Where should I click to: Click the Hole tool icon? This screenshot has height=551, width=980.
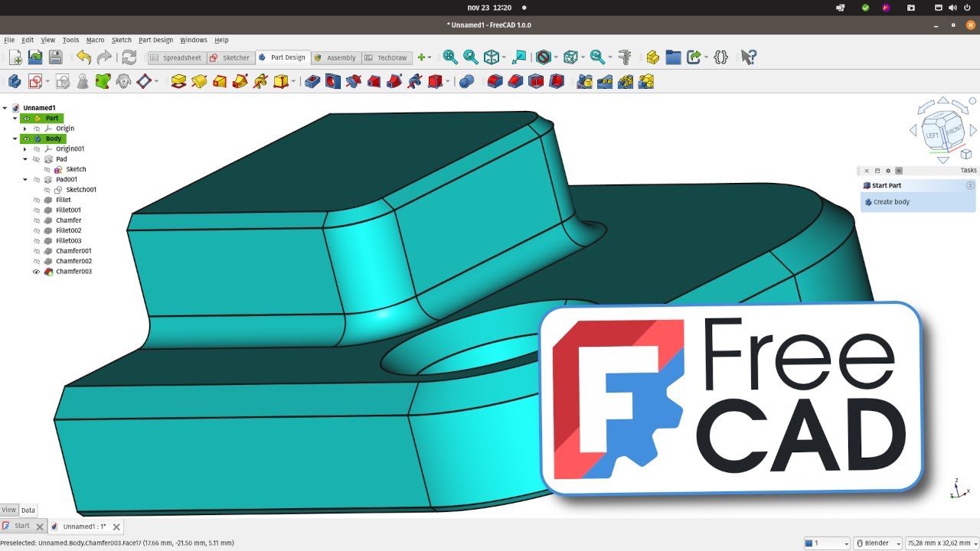332,81
